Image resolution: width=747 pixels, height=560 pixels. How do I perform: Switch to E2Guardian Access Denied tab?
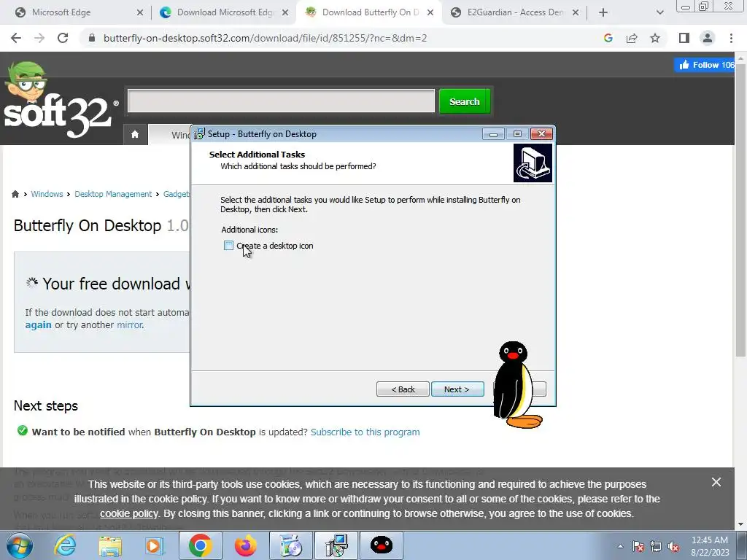tap(516, 12)
